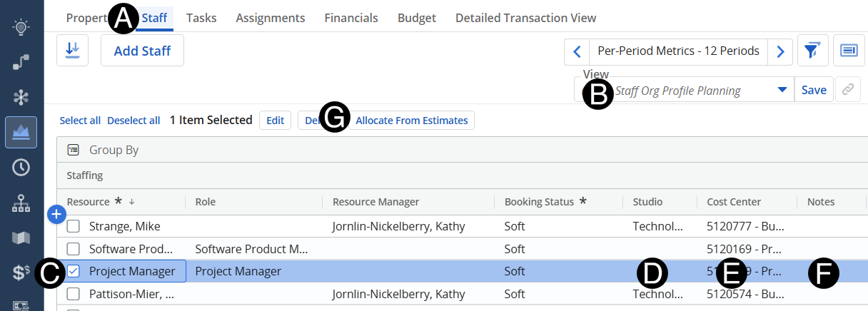Check the Strange, Mike row checkbox

click(74, 227)
